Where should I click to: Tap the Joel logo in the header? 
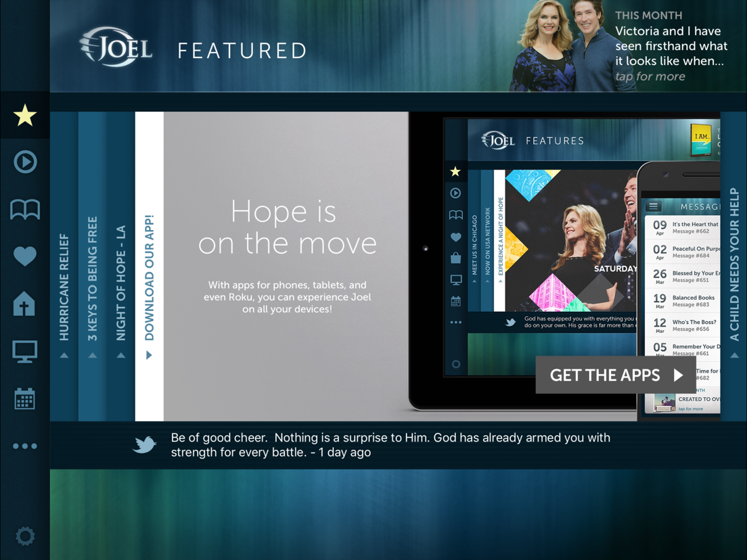tap(116, 47)
